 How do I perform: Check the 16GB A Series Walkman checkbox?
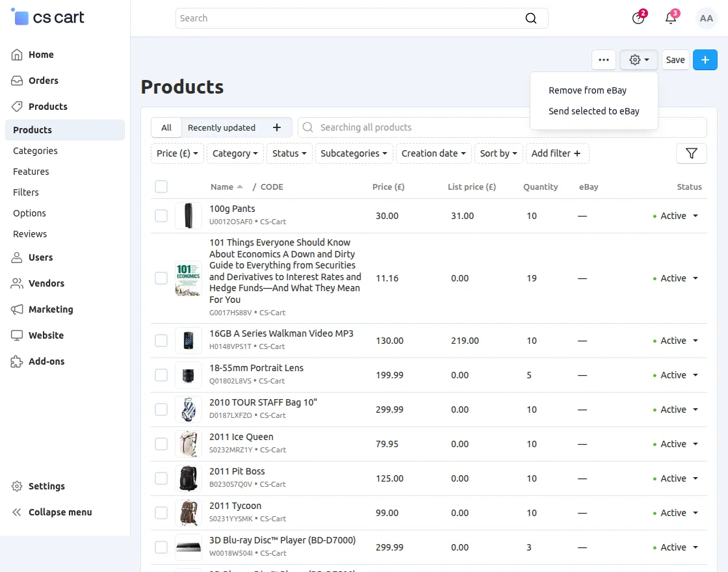(161, 341)
